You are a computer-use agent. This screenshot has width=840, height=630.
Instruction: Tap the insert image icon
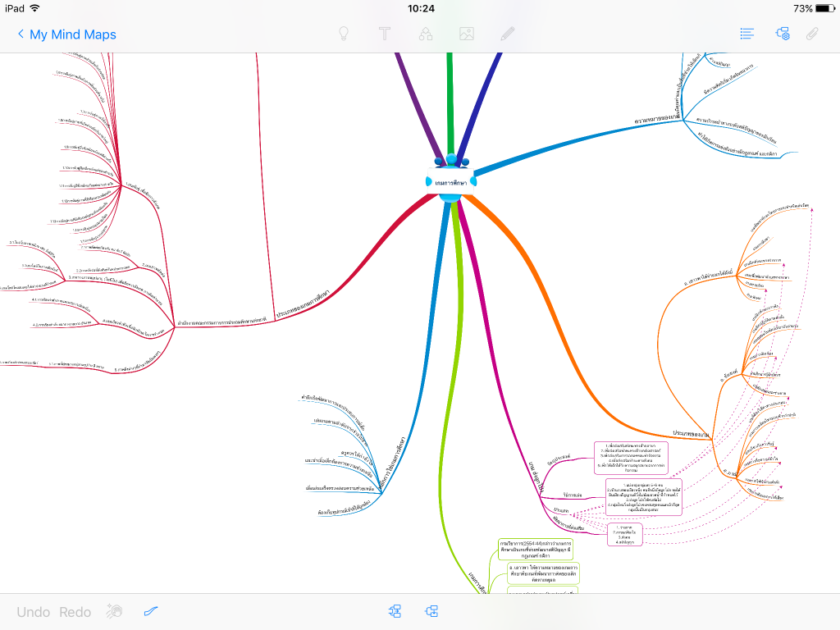pos(467,34)
